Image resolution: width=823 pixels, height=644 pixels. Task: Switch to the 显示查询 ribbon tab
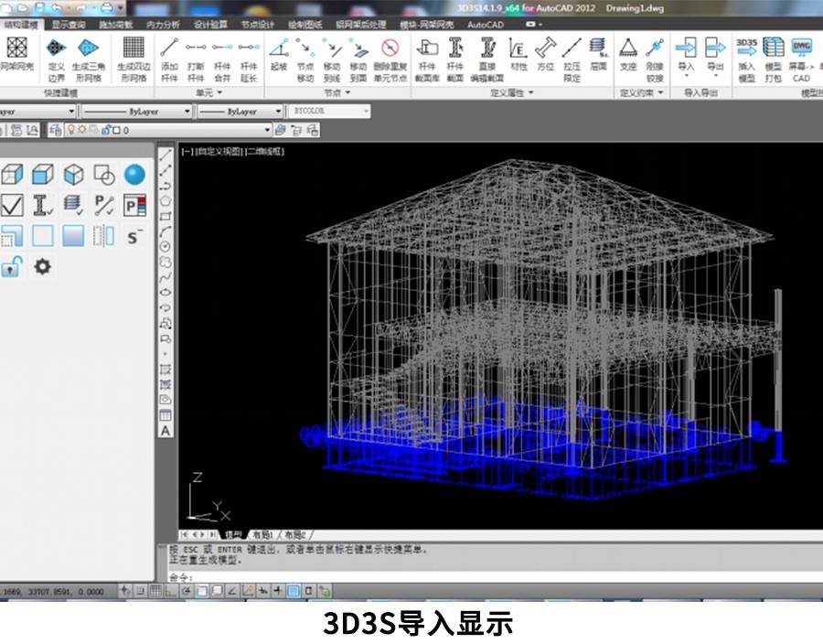(x=69, y=25)
